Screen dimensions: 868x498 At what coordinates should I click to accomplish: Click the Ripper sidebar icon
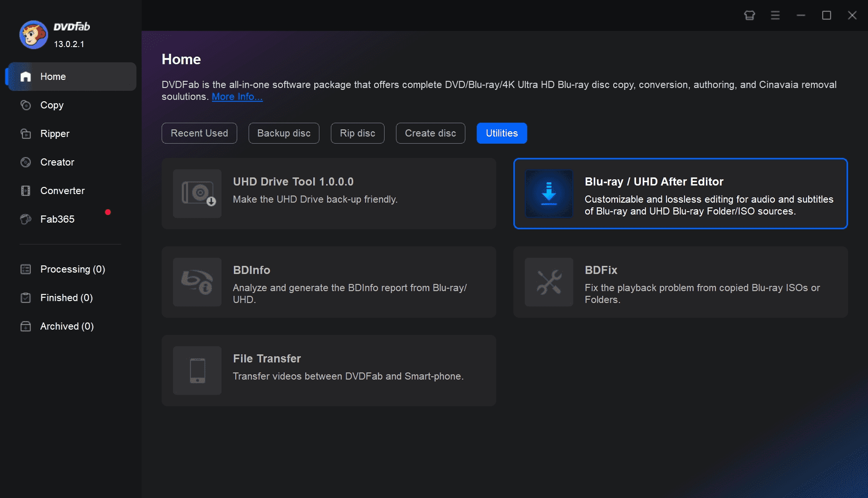26,134
